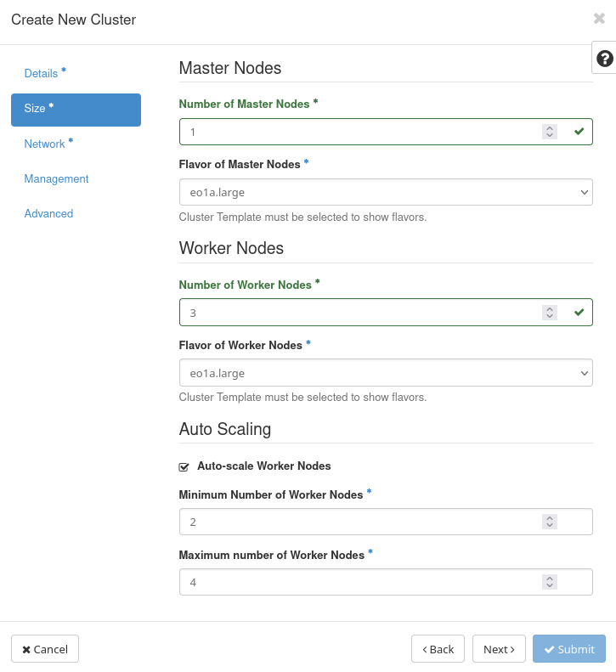The image size is (616, 672).
Task: Open the help question mark icon
Action: coord(604,59)
